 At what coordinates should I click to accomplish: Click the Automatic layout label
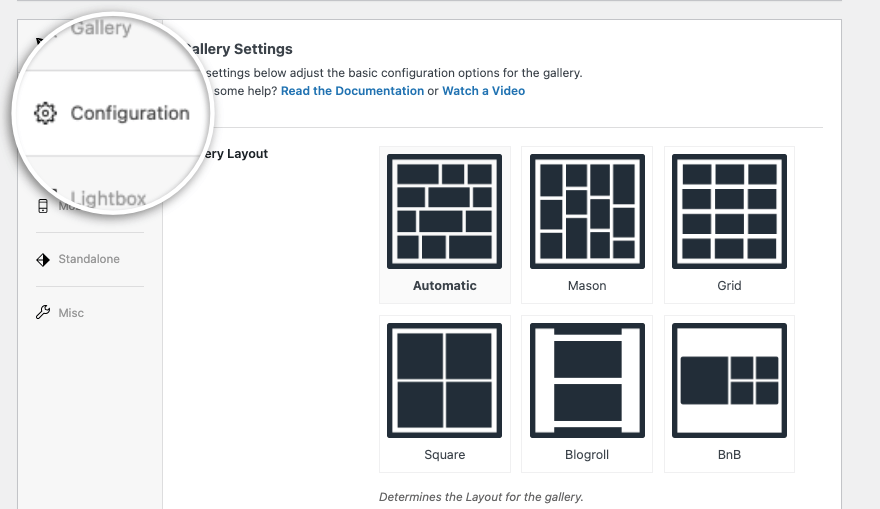pyautogui.click(x=444, y=286)
